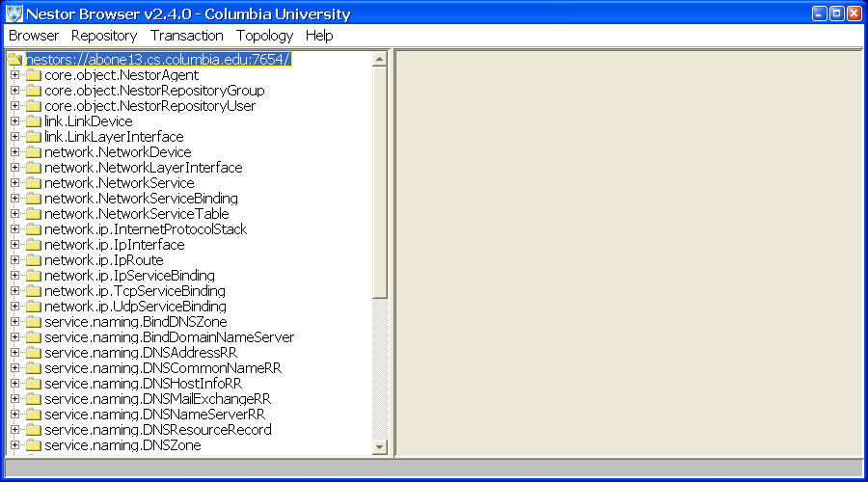Open the Repository menu

(x=104, y=36)
